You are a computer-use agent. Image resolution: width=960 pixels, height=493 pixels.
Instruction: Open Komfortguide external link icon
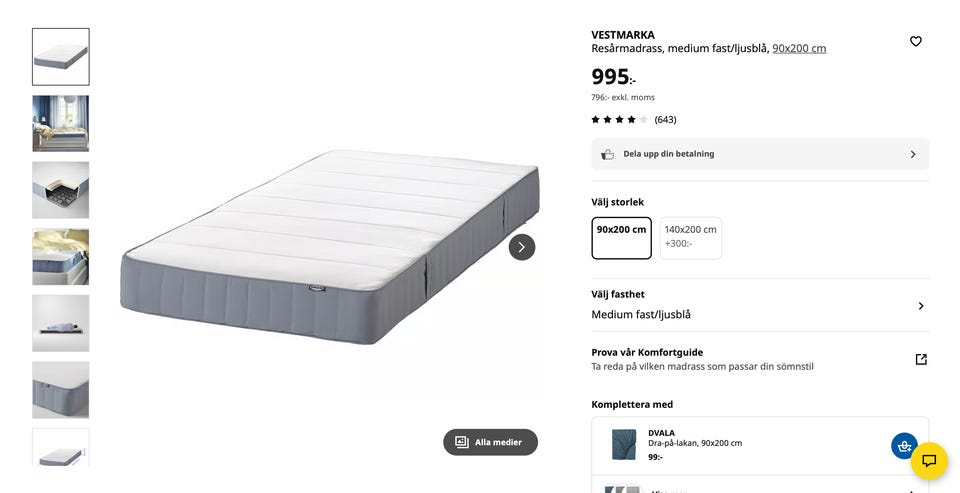point(921,359)
